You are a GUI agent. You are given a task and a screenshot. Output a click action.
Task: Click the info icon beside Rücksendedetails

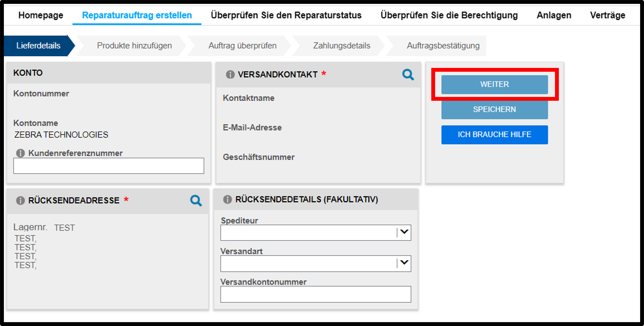(x=228, y=200)
